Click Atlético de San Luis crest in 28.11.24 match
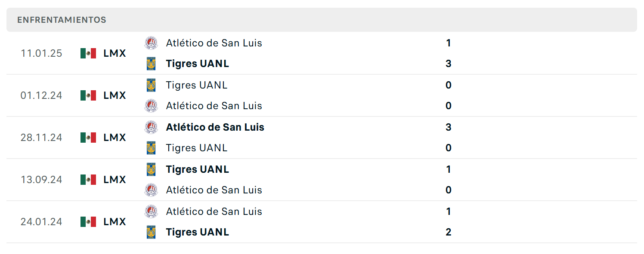644x254 pixels. 151,127
